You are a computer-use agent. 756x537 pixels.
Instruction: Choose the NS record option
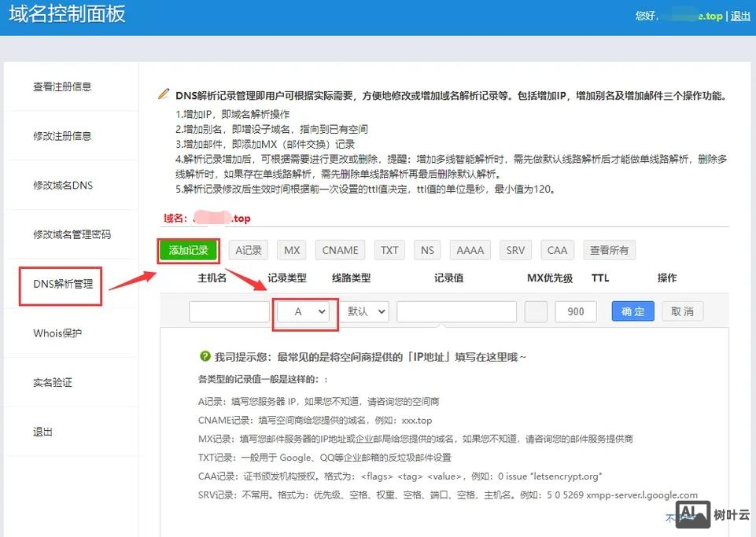(426, 250)
